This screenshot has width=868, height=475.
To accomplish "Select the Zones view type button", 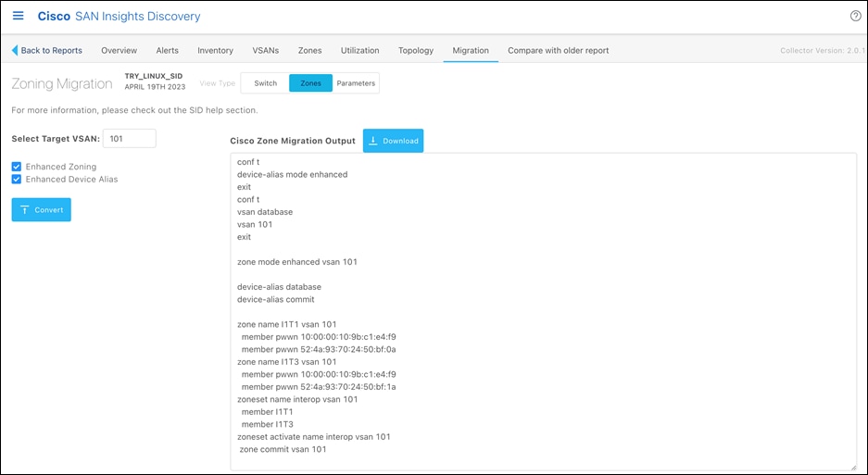I will point(310,83).
